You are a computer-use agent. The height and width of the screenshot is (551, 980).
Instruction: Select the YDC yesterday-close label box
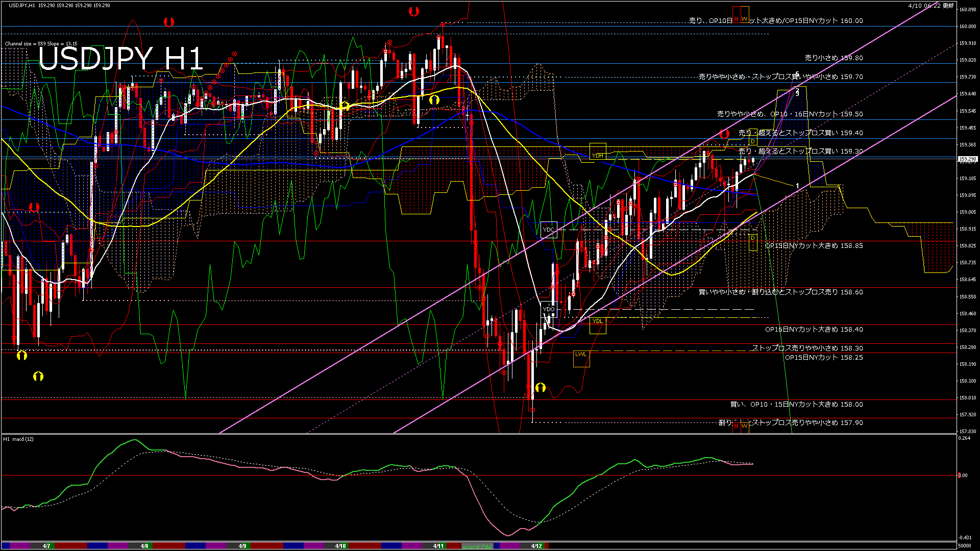point(548,230)
